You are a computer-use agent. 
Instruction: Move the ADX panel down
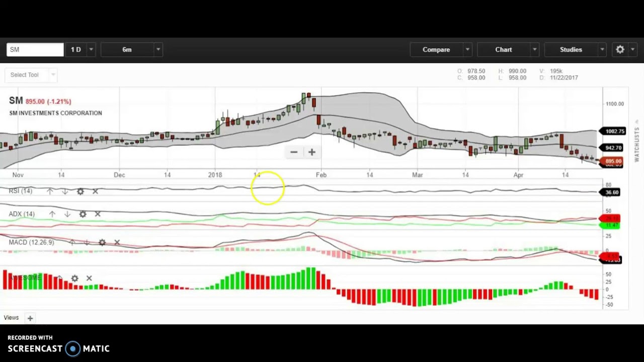67,214
